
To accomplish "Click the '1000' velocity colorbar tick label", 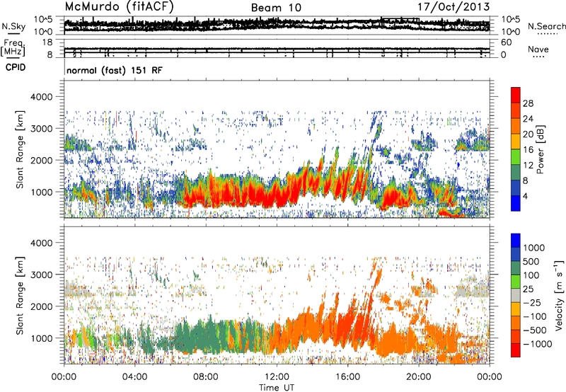I will [534, 248].
